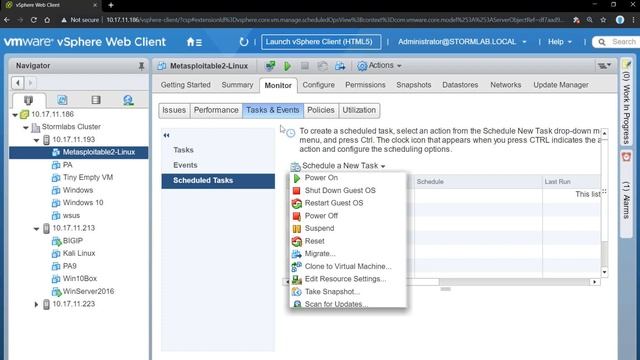Viewport: 640px width, 360px height.
Task: Click the browser reload button
Action: tap(33, 20)
